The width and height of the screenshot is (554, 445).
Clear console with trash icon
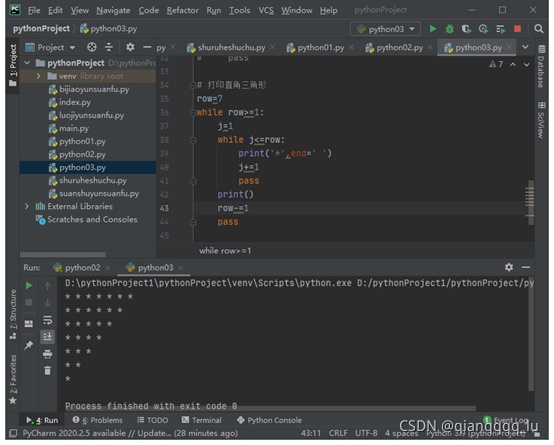[47, 370]
